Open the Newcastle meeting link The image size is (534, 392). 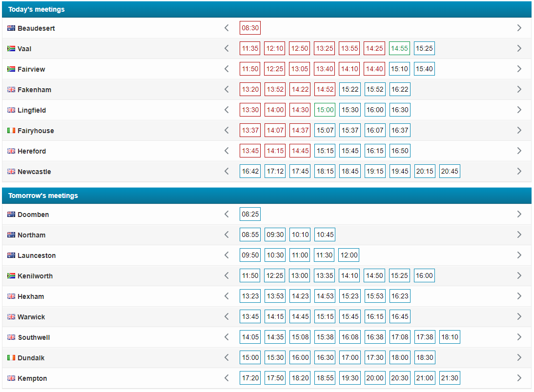click(x=34, y=172)
